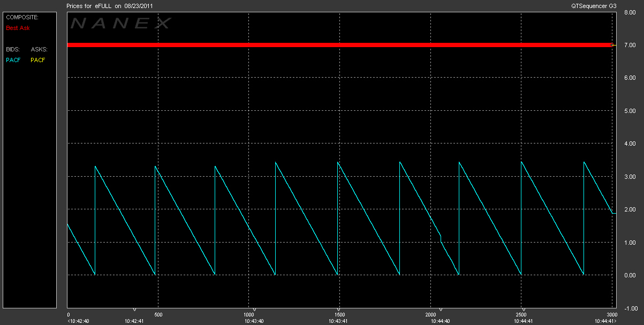The height and width of the screenshot is (325, 644).
Task: Click the 8.00 price axis label
Action: click(630, 13)
